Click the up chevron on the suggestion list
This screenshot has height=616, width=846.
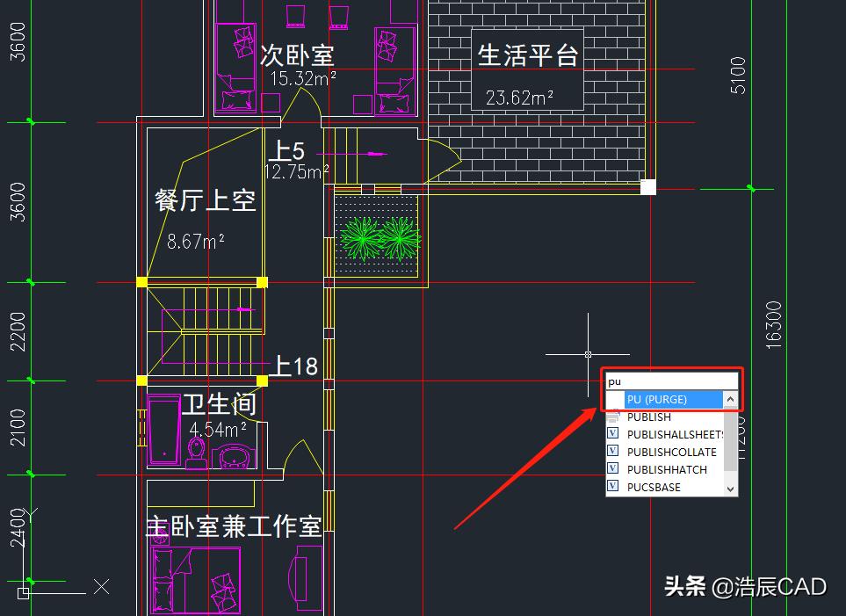(731, 399)
